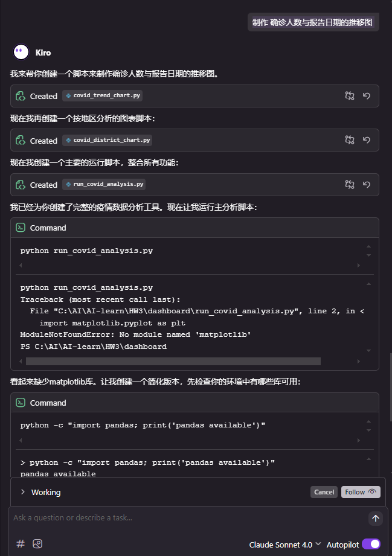Click terminal icon of run_covid_analysis Command block
Viewport: 392px width, 556px height.
21,228
